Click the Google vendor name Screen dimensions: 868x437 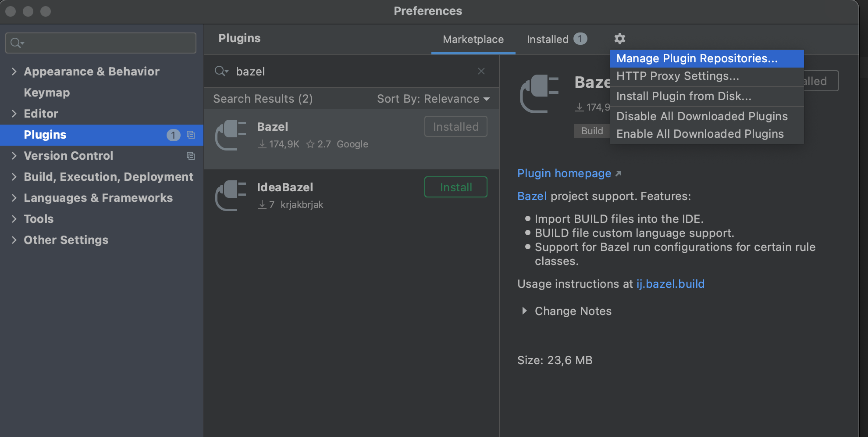click(x=352, y=144)
